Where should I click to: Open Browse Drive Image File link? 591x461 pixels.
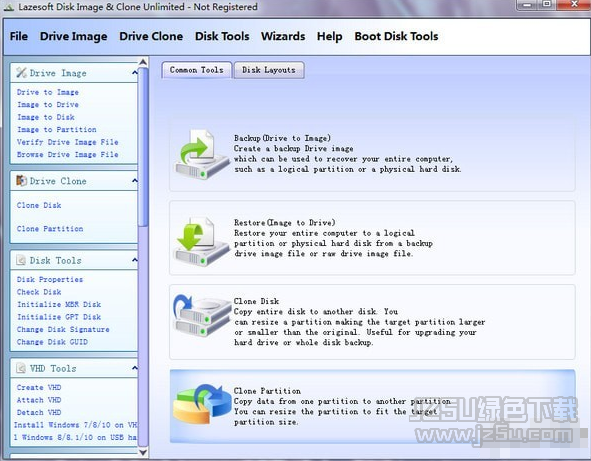67,155
